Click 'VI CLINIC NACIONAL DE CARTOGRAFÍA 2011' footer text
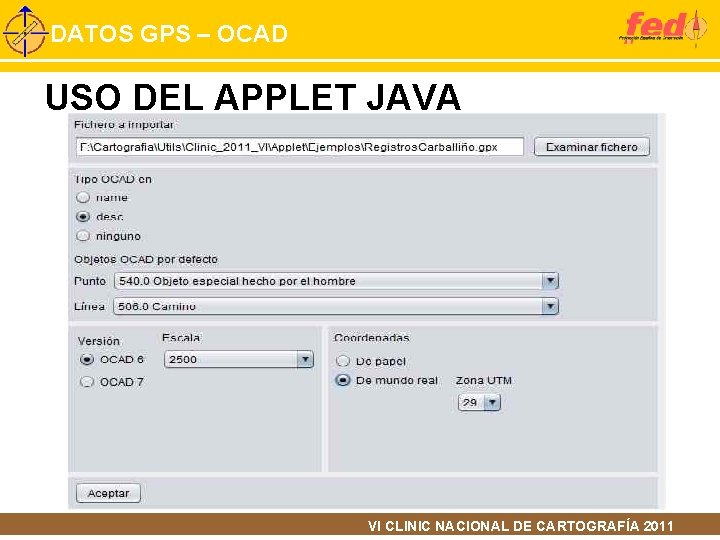The image size is (720, 540). tap(521, 526)
